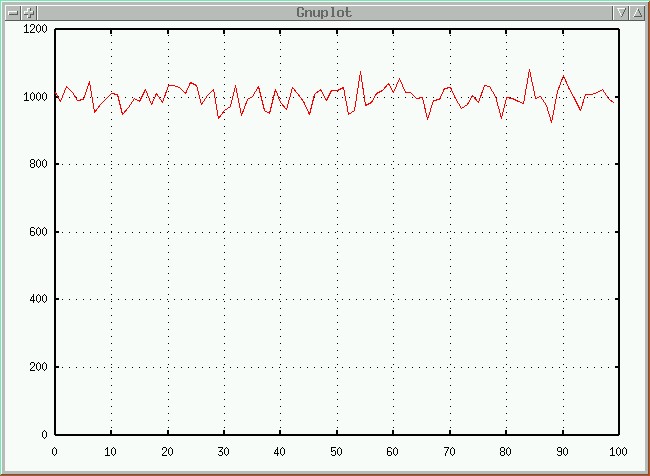650x476 pixels.
Task: Minimize window with the down-triangle button
Action: click(x=621, y=13)
